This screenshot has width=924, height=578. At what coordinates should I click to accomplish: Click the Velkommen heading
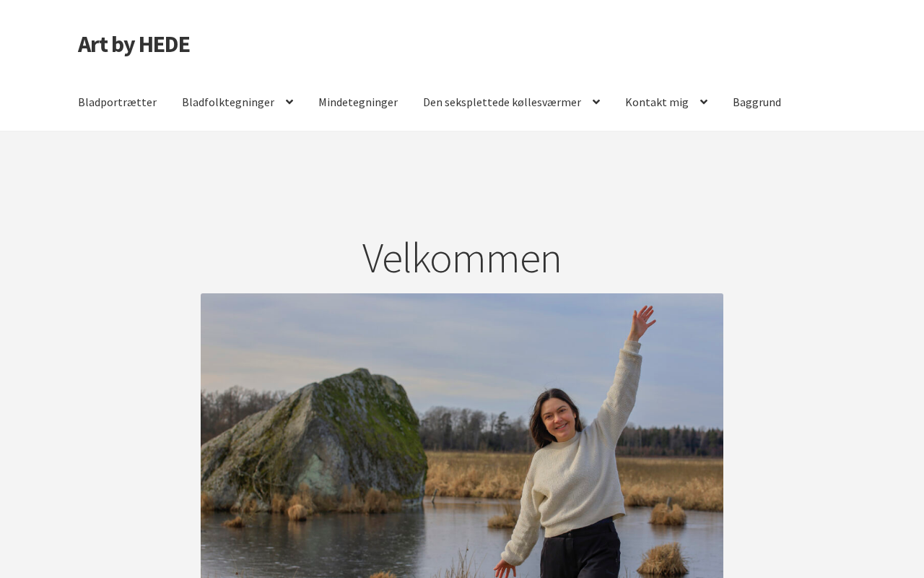tap(462, 258)
